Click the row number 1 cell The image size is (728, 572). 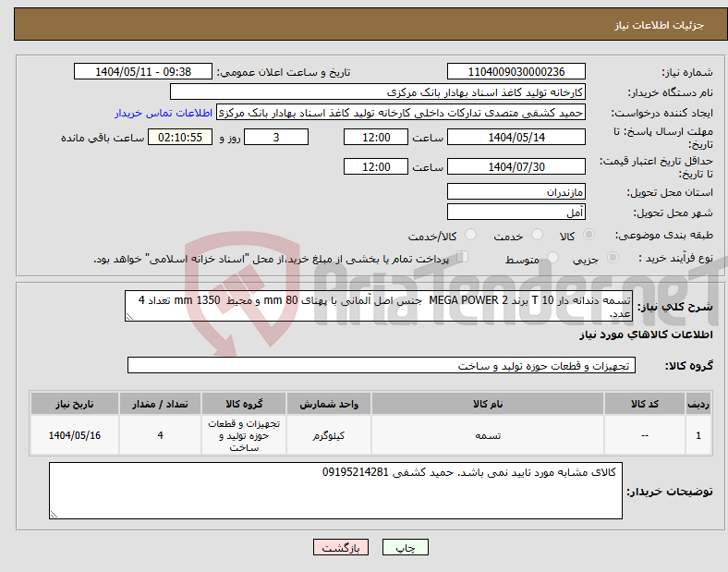coord(698,435)
